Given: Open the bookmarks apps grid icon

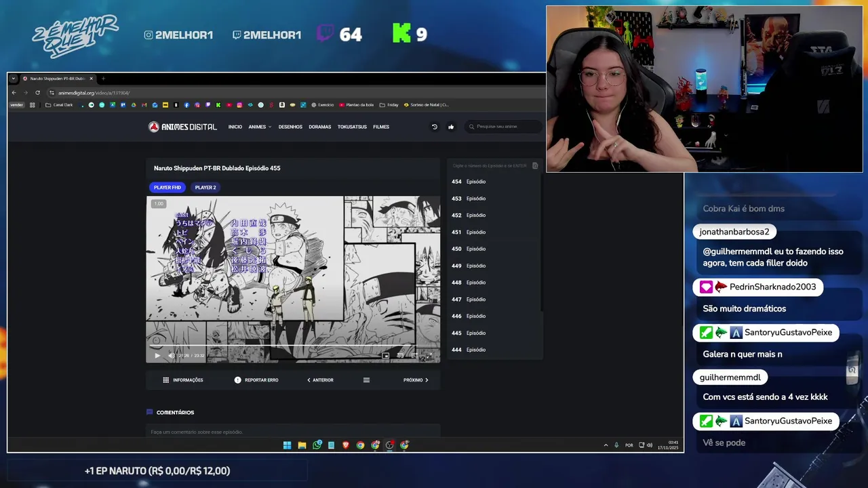Looking at the screenshot, I should click(x=32, y=105).
